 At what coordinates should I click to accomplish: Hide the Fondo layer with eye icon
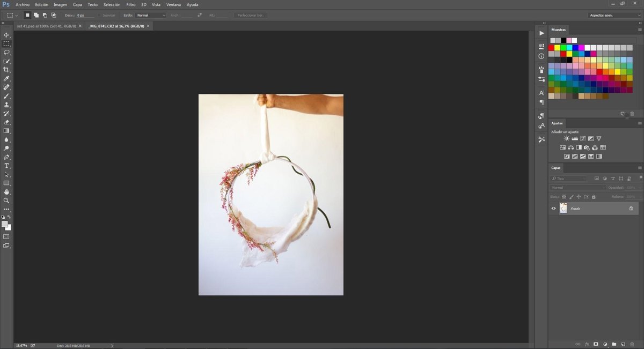pyautogui.click(x=554, y=209)
